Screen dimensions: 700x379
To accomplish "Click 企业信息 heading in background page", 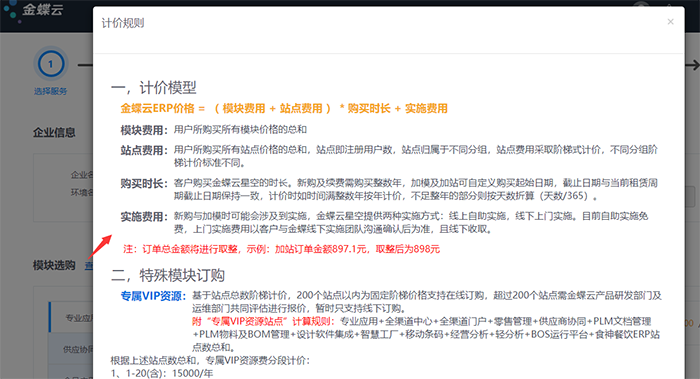I will click(x=54, y=133).
